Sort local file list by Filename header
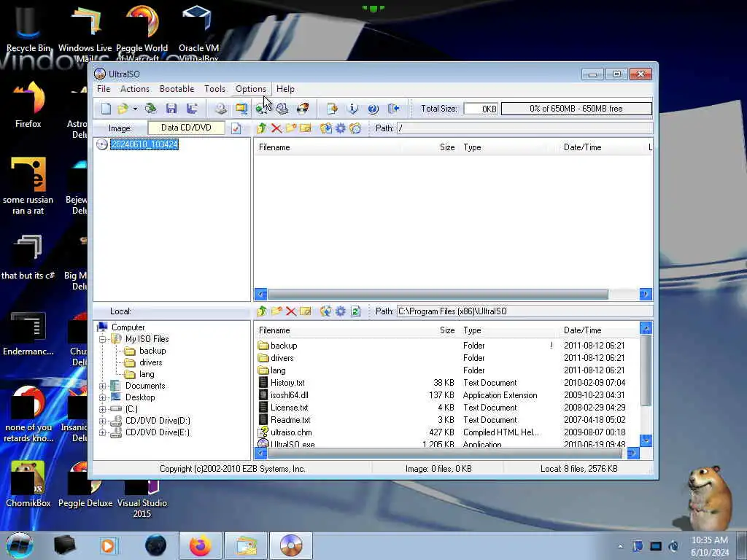The image size is (747, 560). [274, 330]
